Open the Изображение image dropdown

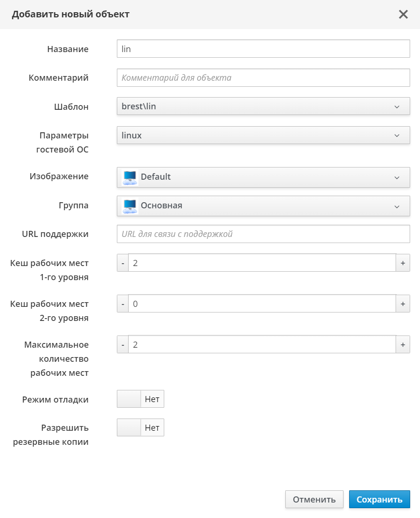pyautogui.click(x=263, y=177)
